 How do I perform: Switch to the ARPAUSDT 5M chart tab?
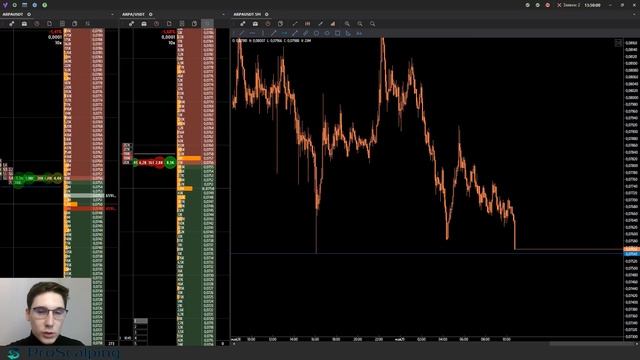tap(247, 14)
